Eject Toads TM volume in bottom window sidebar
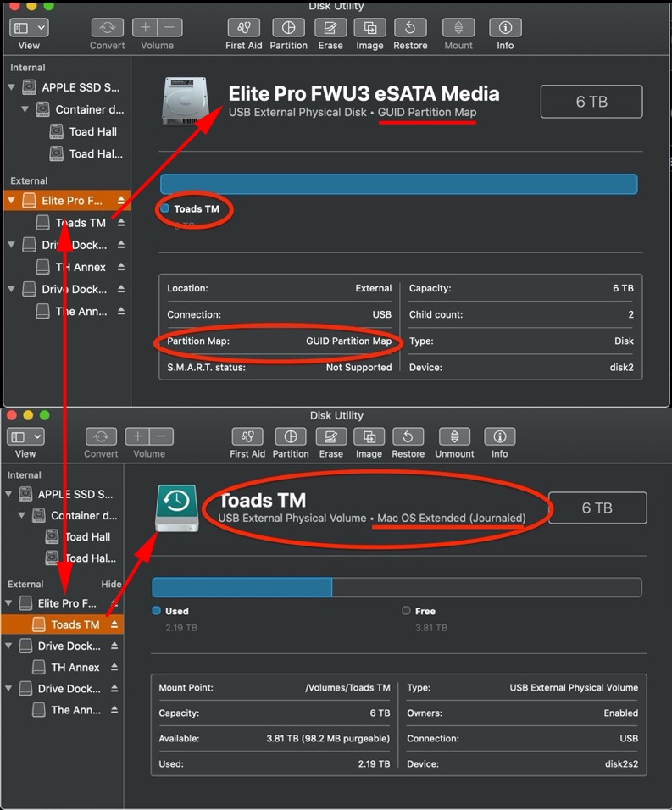 click(114, 624)
